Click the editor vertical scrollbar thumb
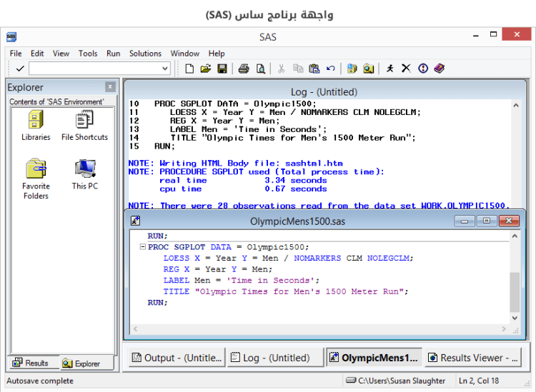This screenshot has width=536, height=392. (x=515, y=291)
